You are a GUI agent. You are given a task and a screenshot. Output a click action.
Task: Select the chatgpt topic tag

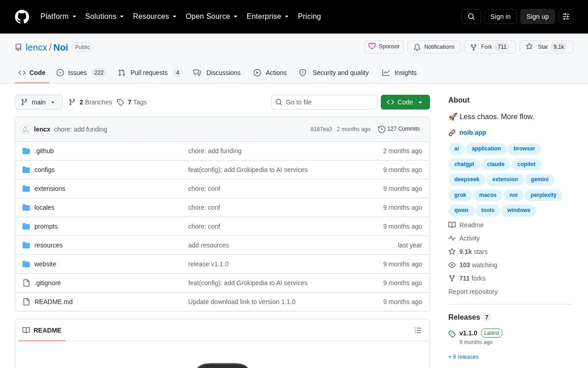(464, 164)
